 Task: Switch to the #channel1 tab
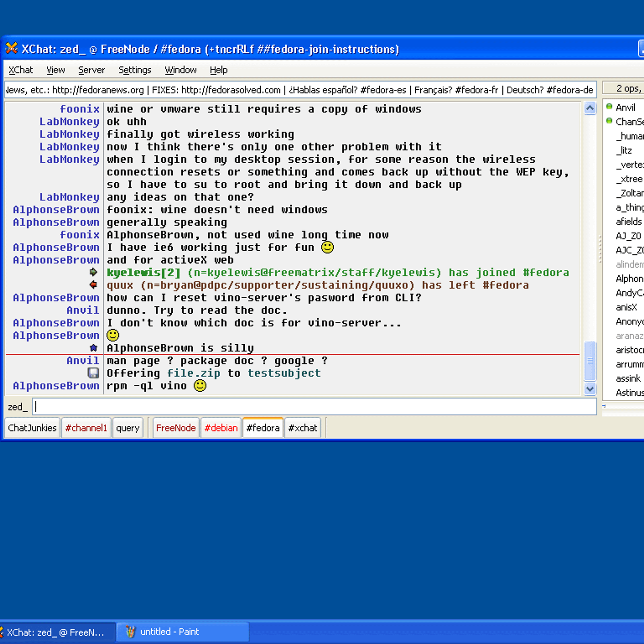tap(86, 427)
